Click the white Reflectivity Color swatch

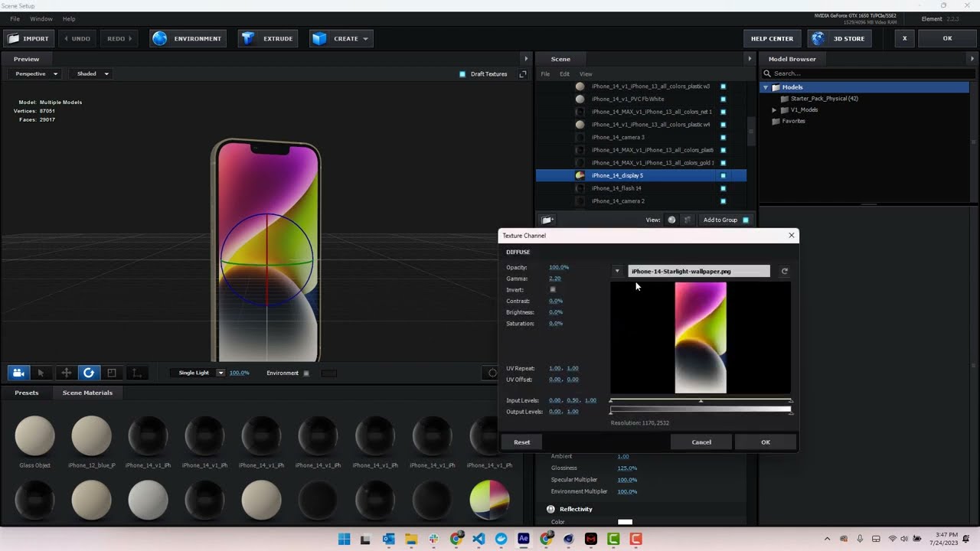625,522
